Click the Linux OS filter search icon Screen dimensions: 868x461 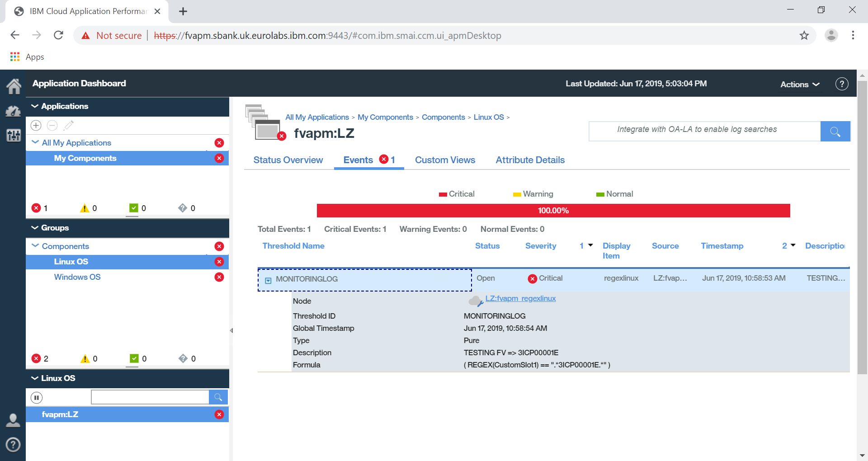[218, 397]
